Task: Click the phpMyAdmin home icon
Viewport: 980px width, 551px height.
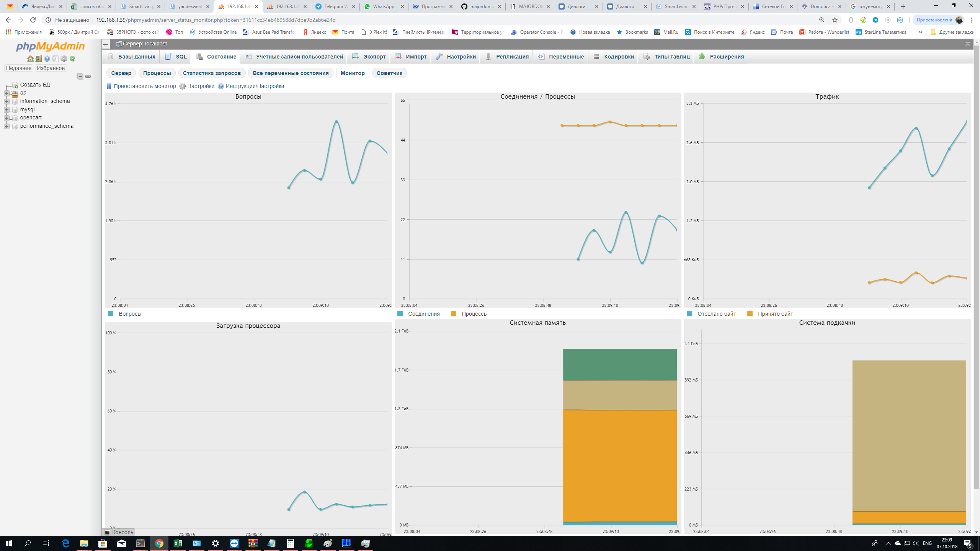Action: (x=30, y=59)
